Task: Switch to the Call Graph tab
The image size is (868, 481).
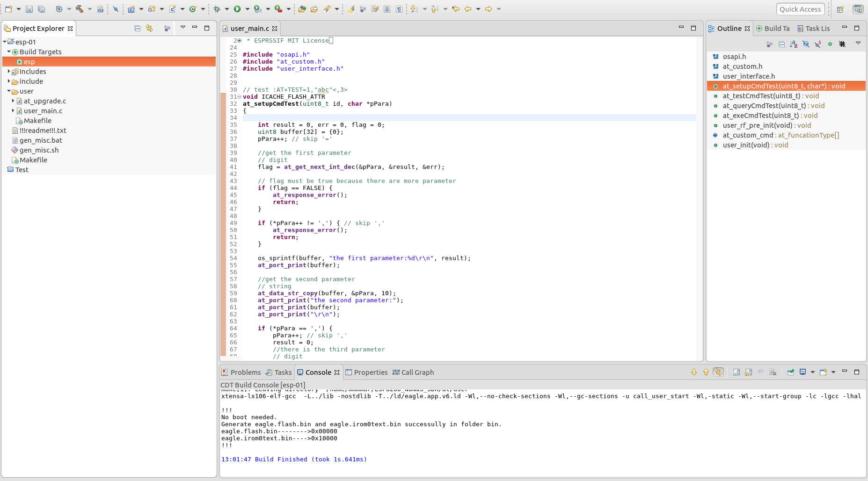Action: (x=413, y=372)
